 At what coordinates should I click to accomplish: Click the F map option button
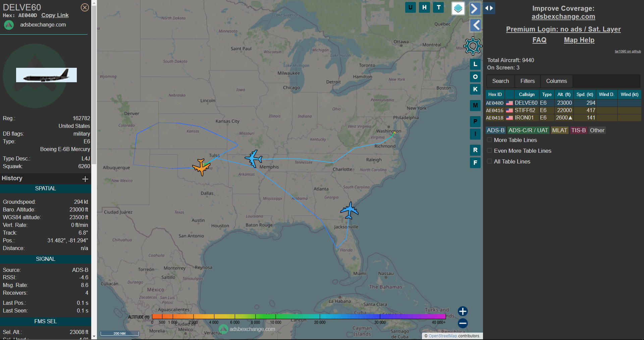pyautogui.click(x=475, y=163)
